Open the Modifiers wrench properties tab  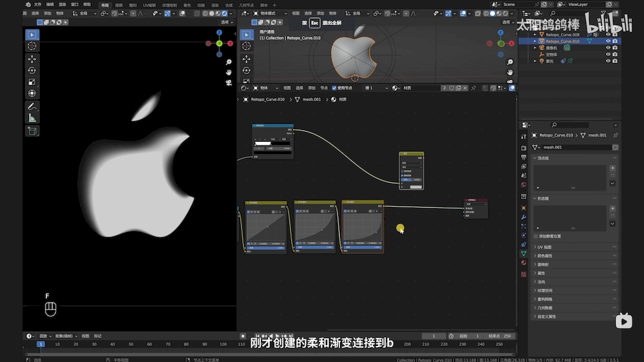[x=524, y=217]
